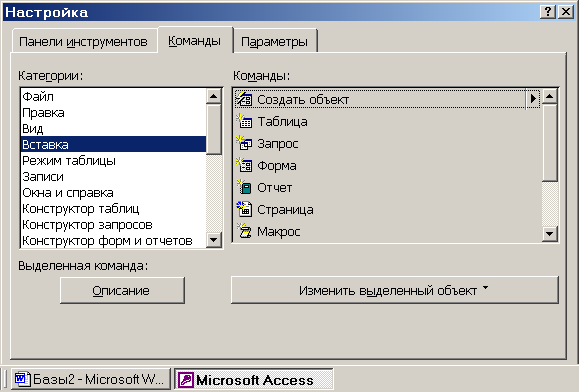Switch to Базы2 Microsoft Word taskbar button
Screen dimensions: 579x392
tap(91, 379)
